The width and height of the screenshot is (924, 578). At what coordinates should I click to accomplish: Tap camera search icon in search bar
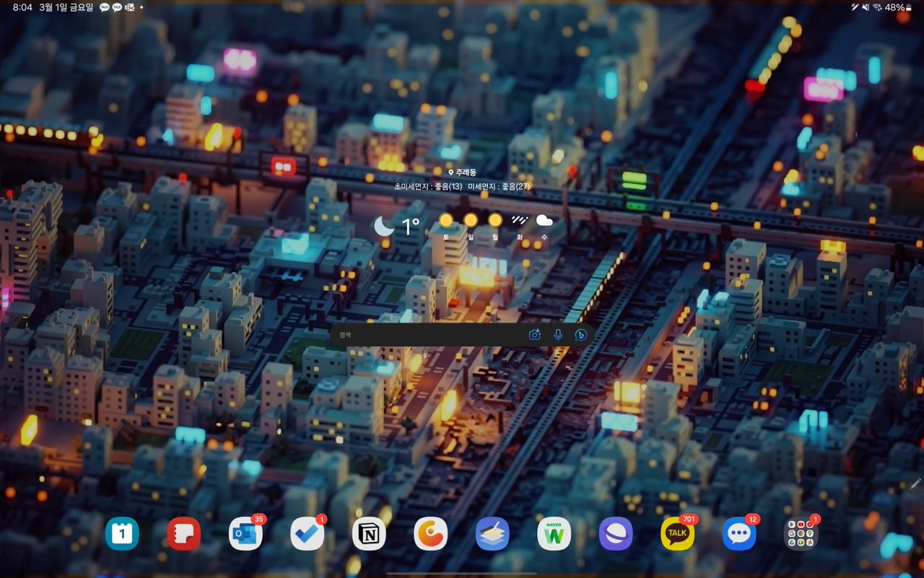535,335
